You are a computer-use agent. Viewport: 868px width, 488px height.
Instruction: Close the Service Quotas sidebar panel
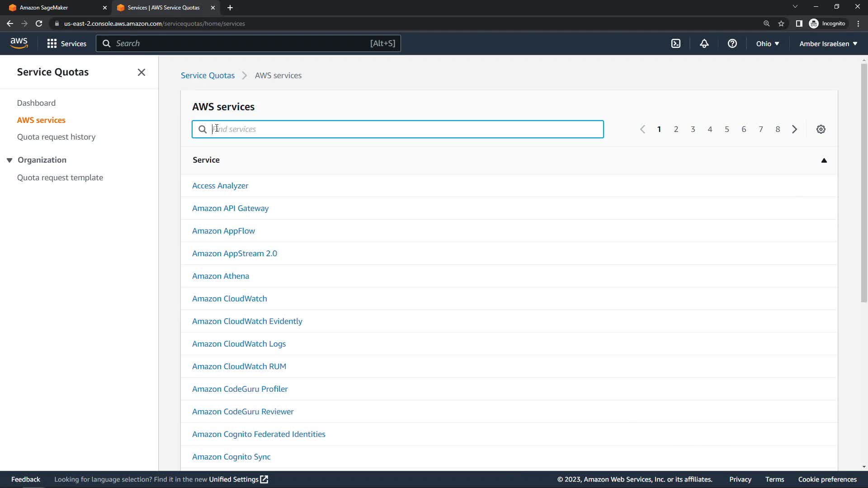click(x=141, y=72)
